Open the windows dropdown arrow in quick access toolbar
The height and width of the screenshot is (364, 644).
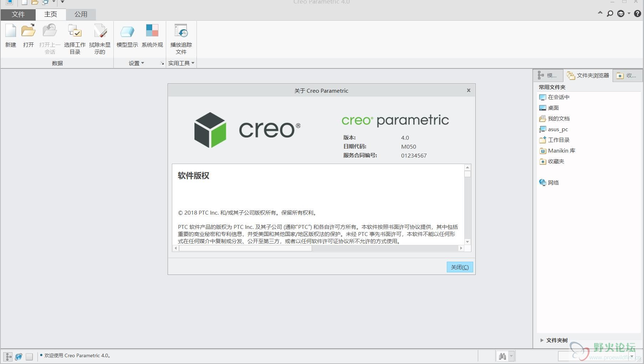pyautogui.click(x=54, y=2)
